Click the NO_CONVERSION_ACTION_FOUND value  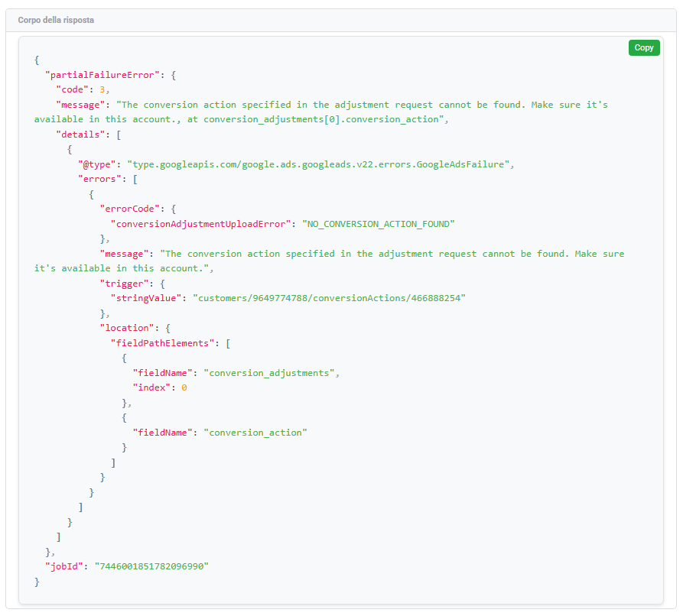pyautogui.click(x=379, y=224)
